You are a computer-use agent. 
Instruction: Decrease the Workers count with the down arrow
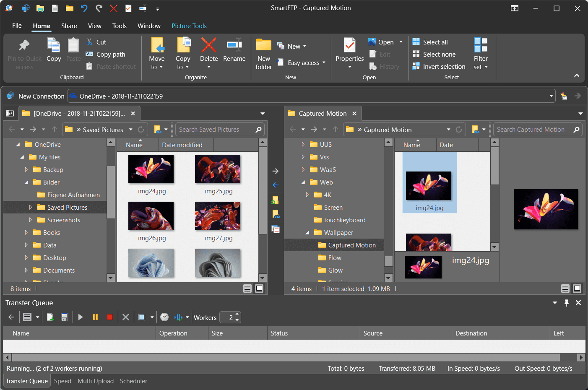[x=237, y=320]
